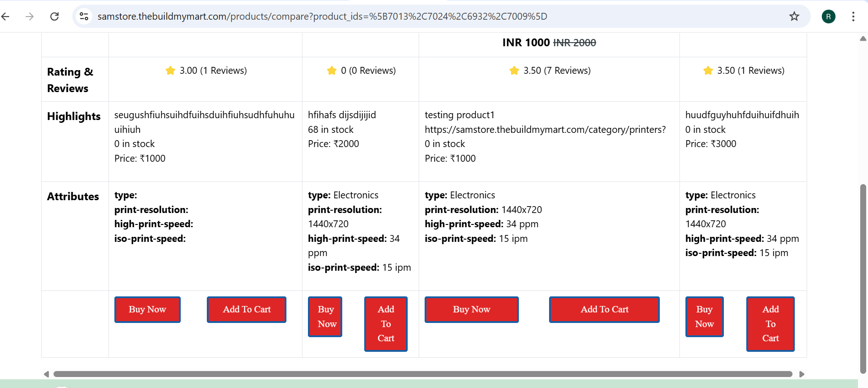Bookmark this page with star icon
This screenshot has width=868, height=388.
coord(794,16)
